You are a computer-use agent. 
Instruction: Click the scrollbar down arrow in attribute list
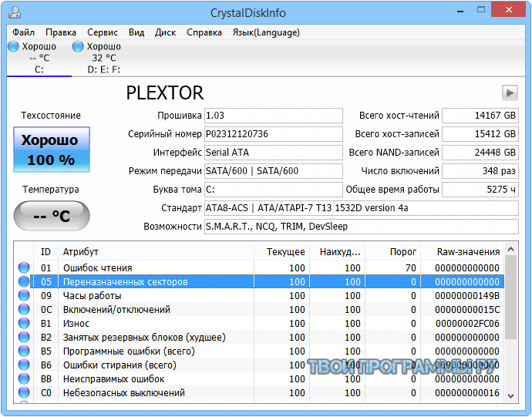pos(510,396)
